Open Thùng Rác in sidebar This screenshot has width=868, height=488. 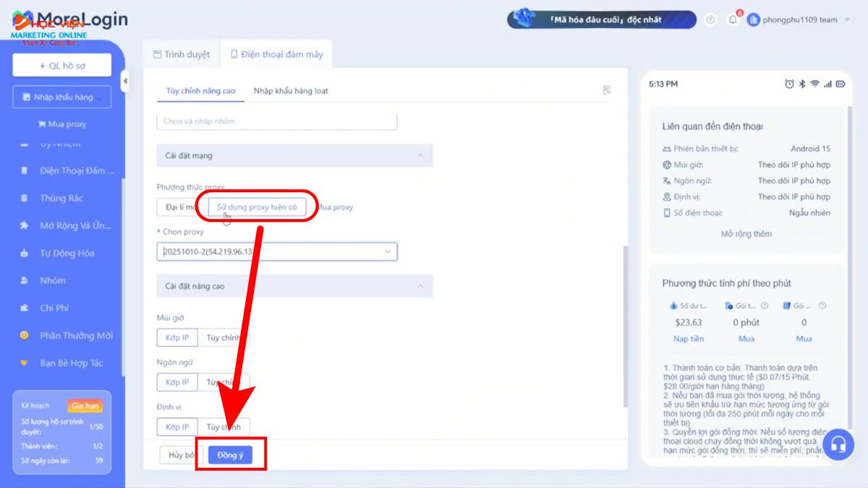point(61,198)
